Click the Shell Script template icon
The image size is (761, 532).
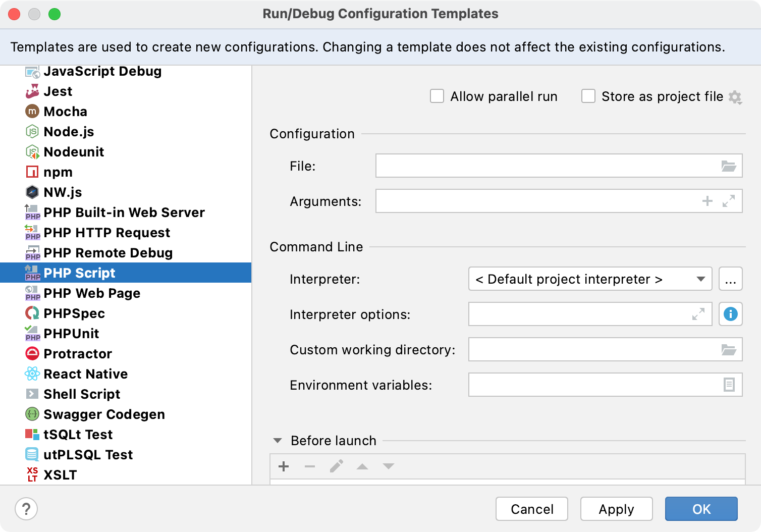(32, 394)
